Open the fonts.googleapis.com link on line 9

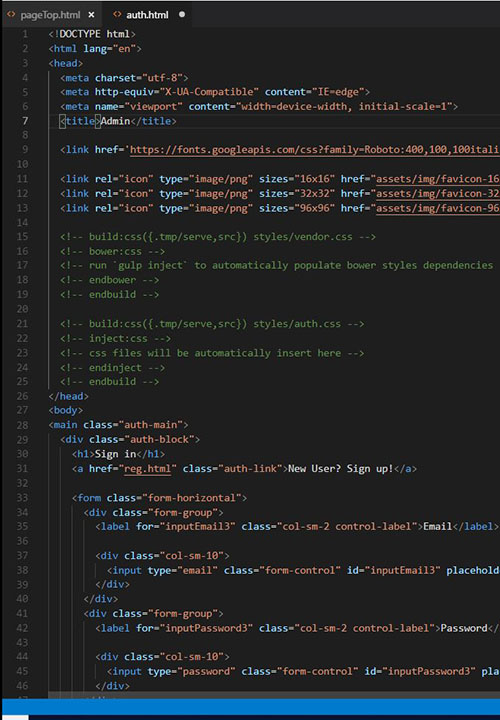[315, 150]
